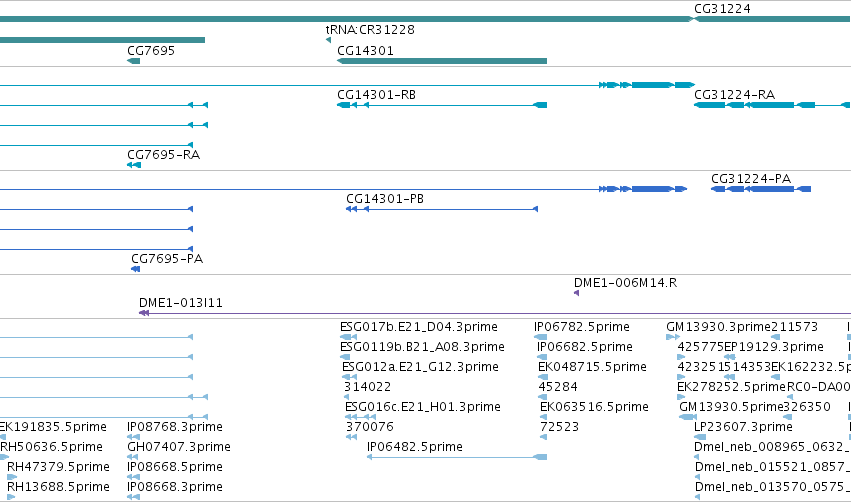Select the DME1-006M14.R marker arrow
The height and width of the screenshot is (502, 851).
point(576,293)
